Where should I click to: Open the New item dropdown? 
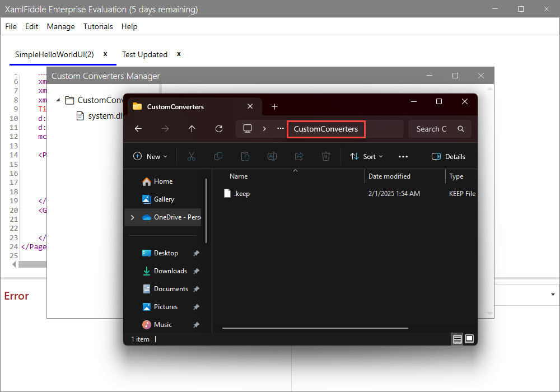click(150, 156)
